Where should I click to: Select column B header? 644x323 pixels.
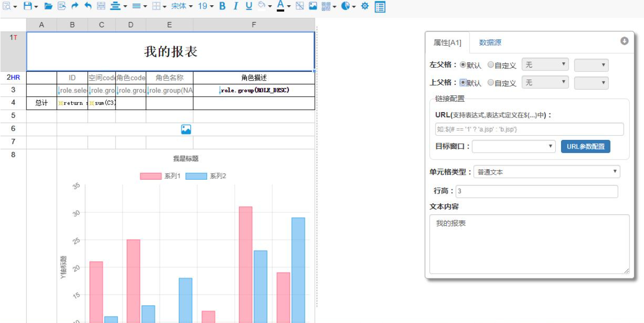(x=72, y=25)
